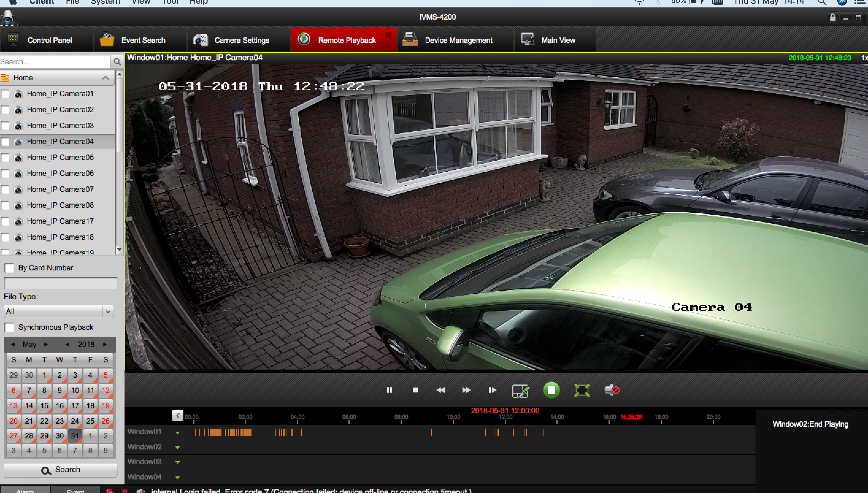Screen dimensions: 868x493
Task: Click the stop playback square icon
Action: pos(415,390)
